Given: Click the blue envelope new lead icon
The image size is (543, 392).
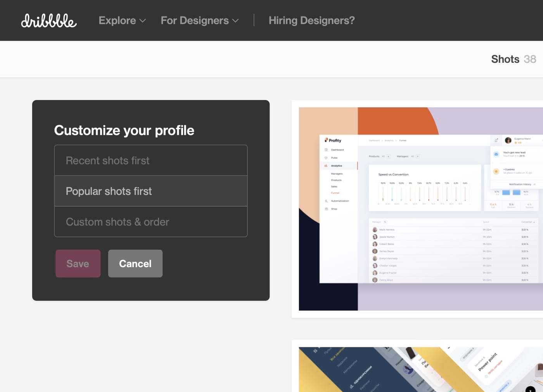Looking at the screenshot, I should (496, 154).
